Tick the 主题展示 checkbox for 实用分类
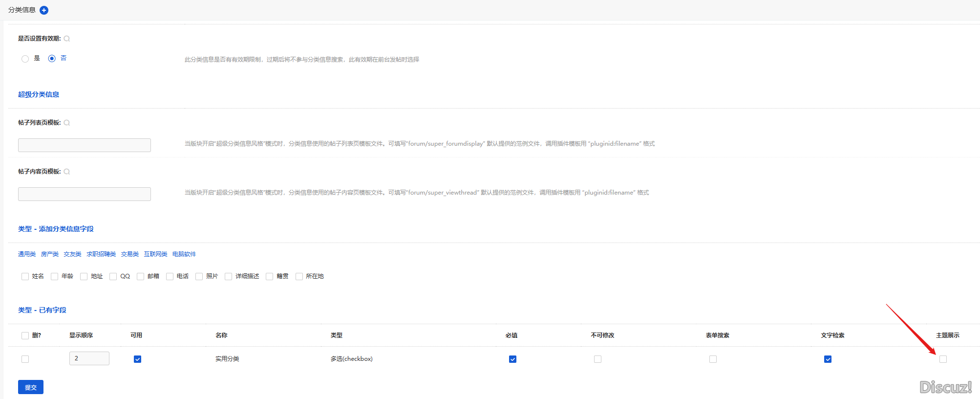Screen dimensions: 980x399 pyautogui.click(x=943, y=359)
